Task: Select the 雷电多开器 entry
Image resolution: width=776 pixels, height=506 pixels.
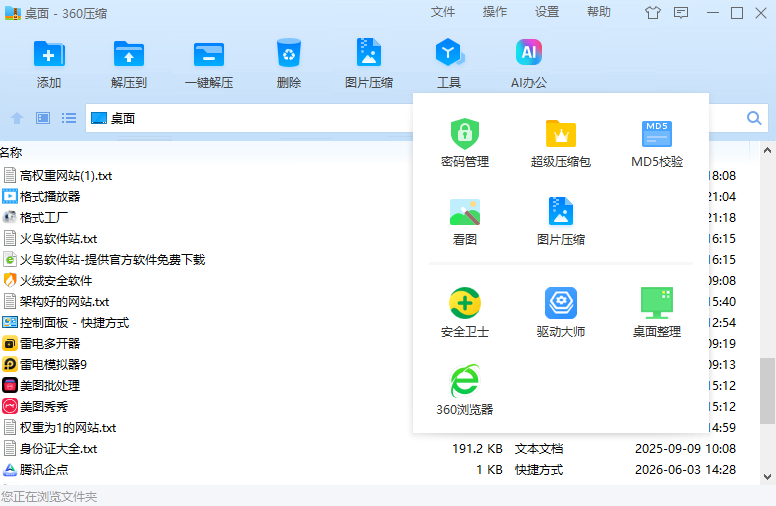Action: pos(42,344)
